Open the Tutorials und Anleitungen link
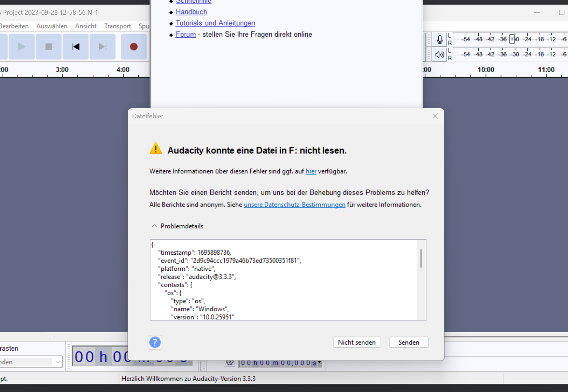Viewport: 568px width, 392px height. (x=215, y=23)
